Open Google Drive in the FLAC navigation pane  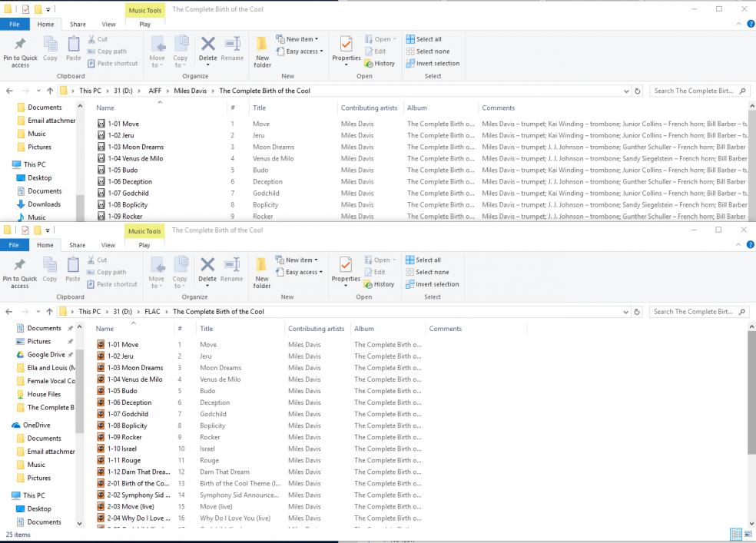point(46,355)
